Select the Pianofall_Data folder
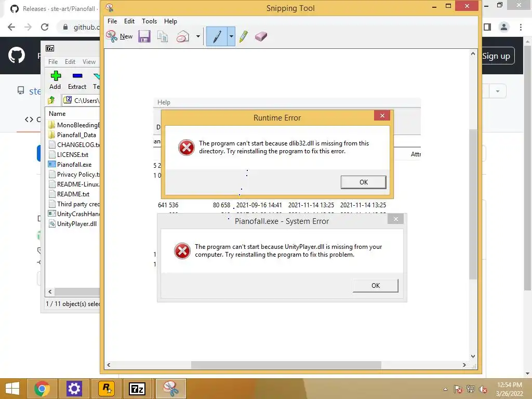 pos(72,135)
